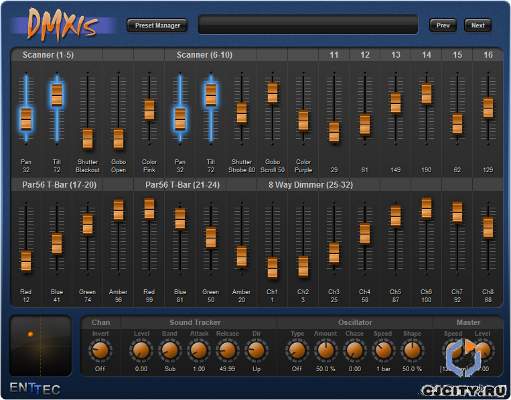Click the Master Level knob
Image resolution: width=511 pixels, height=400 pixels.
click(483, 350)
